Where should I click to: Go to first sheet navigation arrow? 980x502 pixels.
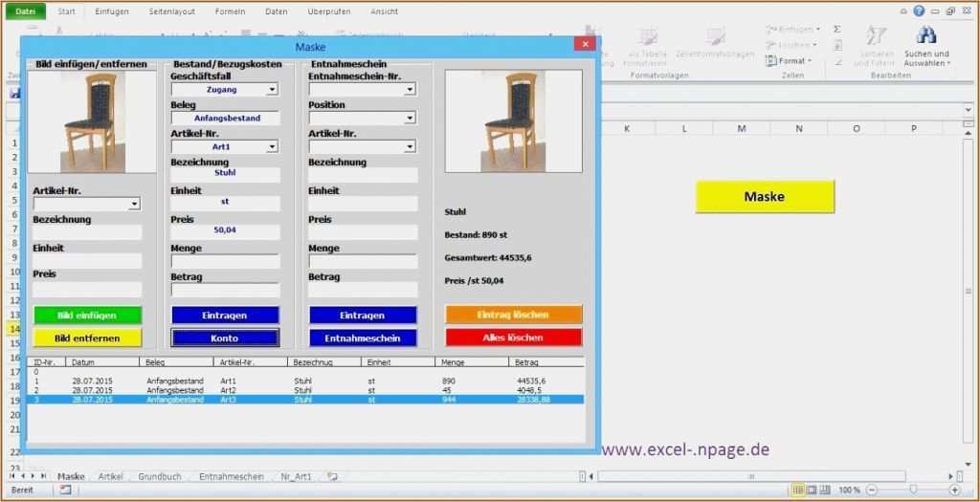click(11, 476)
